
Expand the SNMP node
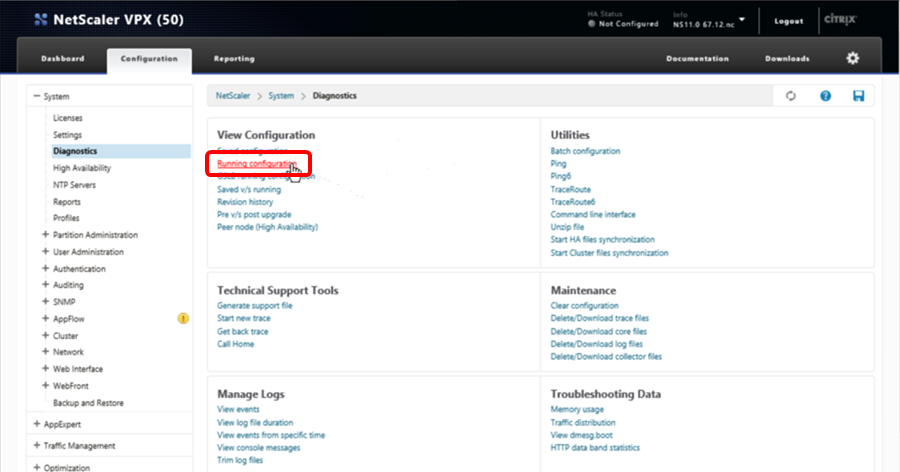(45, 301)
